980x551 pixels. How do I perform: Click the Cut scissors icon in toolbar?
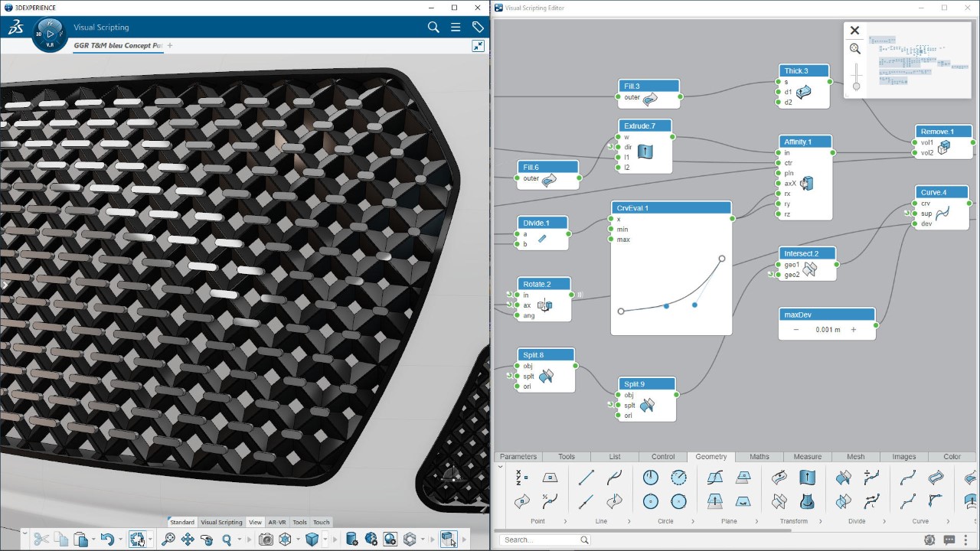click(x=41, y=540)
